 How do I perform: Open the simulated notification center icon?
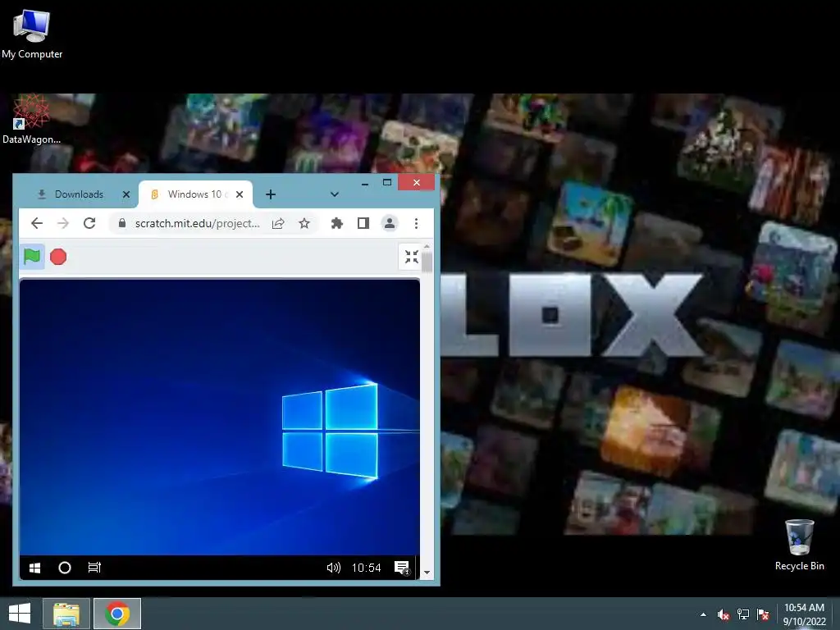402,568
